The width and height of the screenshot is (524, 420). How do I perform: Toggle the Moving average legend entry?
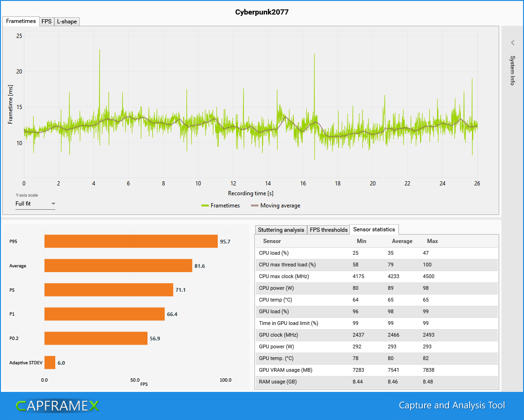click(x=276, y=206)
